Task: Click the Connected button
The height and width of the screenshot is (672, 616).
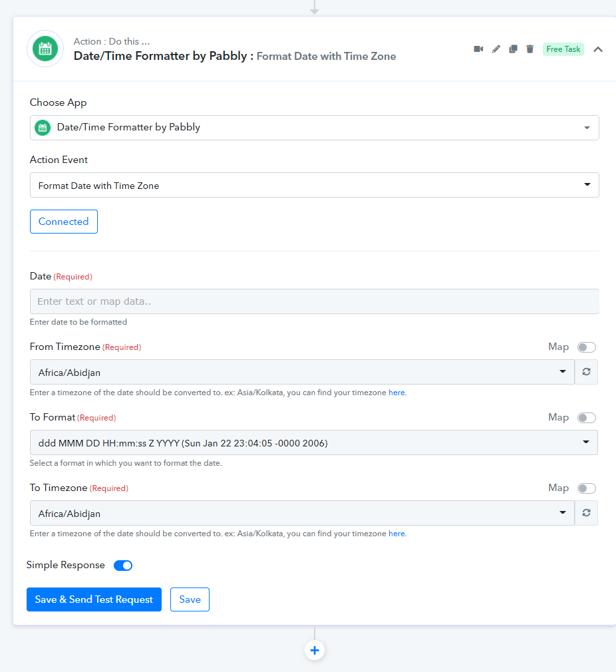Action: pos(64,222)
